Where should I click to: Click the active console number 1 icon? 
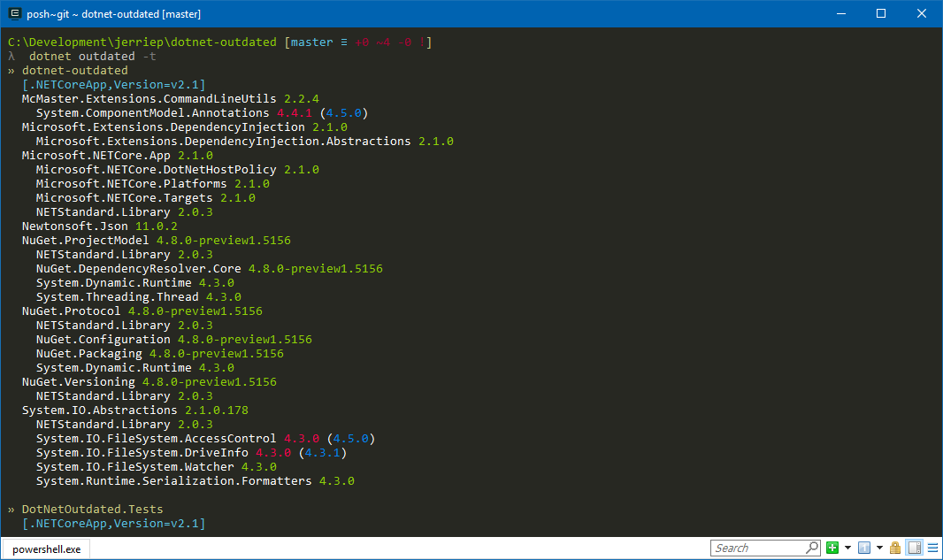click(864, 548)
